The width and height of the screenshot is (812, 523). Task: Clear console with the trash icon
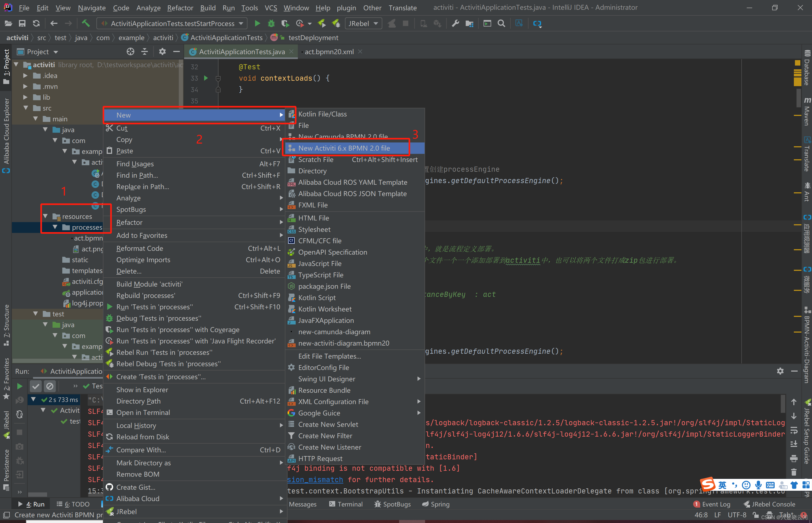point(794,472)
